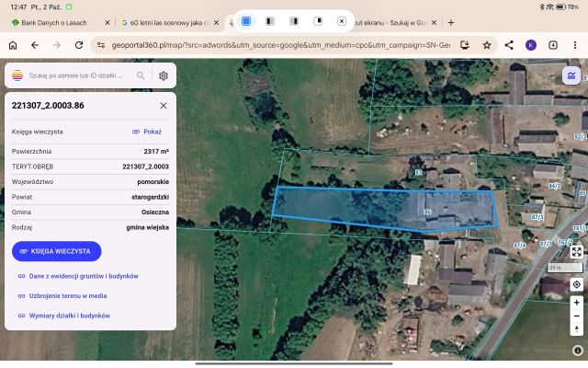
Task: Select parcel labelled 87/4 on the map
Action: click(x=520, y=246)
